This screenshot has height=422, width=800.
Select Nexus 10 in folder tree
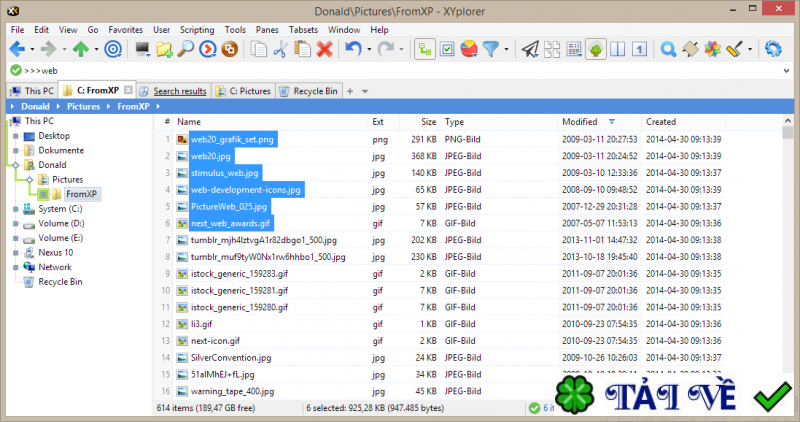pyautogui.click(x=56, y=253)
